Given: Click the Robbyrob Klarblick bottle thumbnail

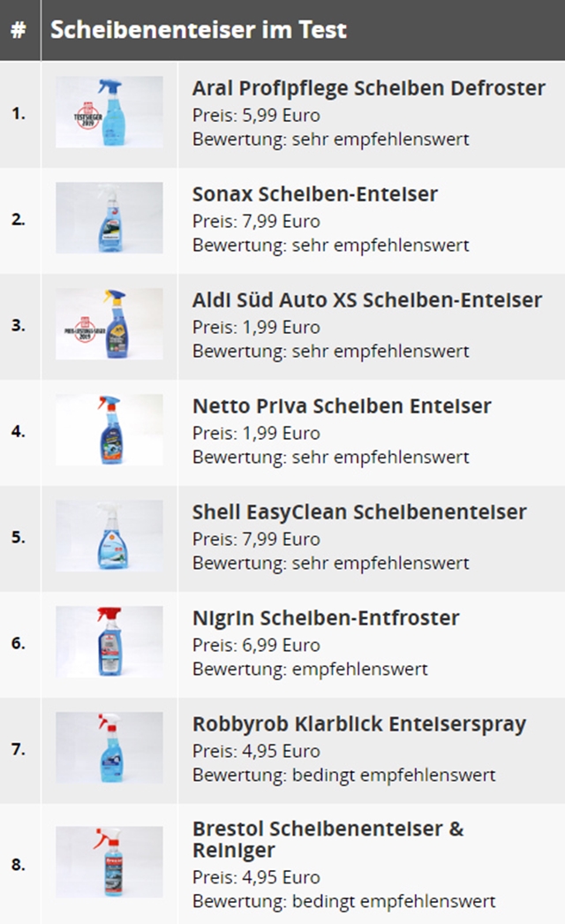Looking at the screenshot, I should coord(109,748).
